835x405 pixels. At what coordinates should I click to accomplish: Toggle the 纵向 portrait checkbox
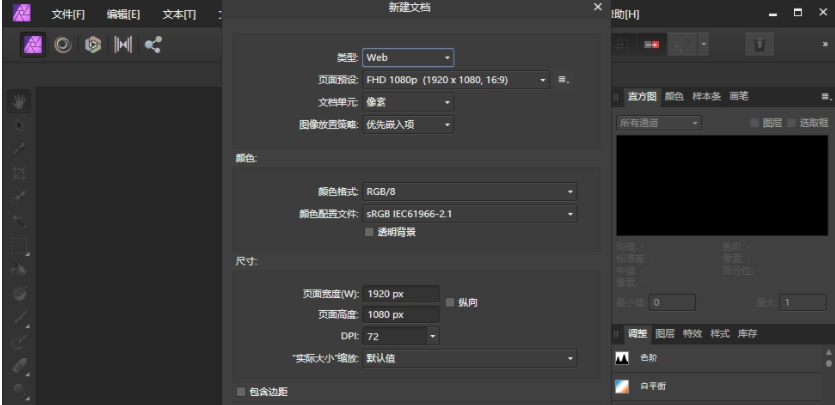(x=450, y=302)
